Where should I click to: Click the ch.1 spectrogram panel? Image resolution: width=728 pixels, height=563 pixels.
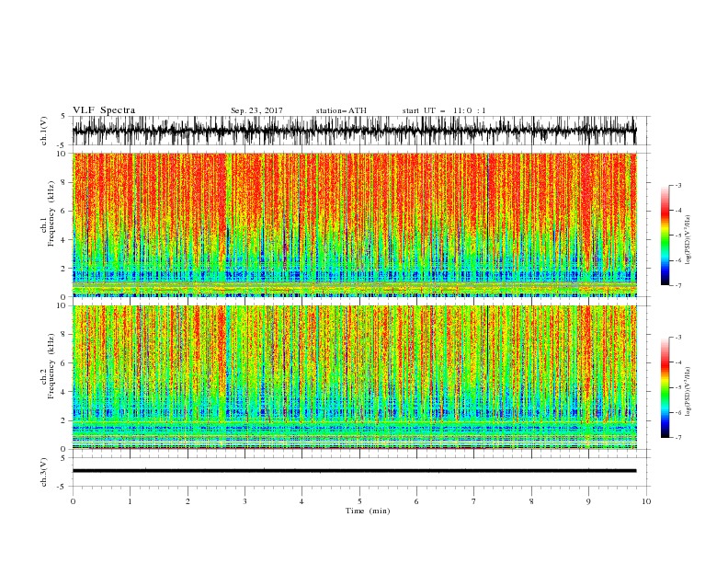click(x=354, y=224)
